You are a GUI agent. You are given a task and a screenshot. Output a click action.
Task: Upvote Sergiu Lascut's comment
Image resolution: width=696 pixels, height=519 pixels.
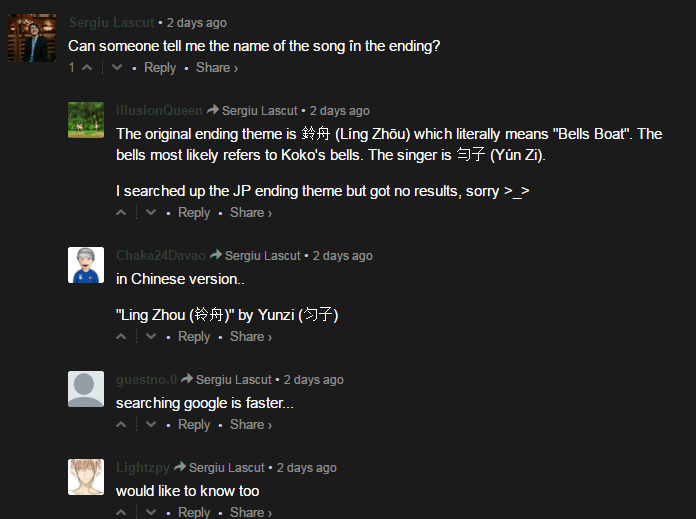87,67
